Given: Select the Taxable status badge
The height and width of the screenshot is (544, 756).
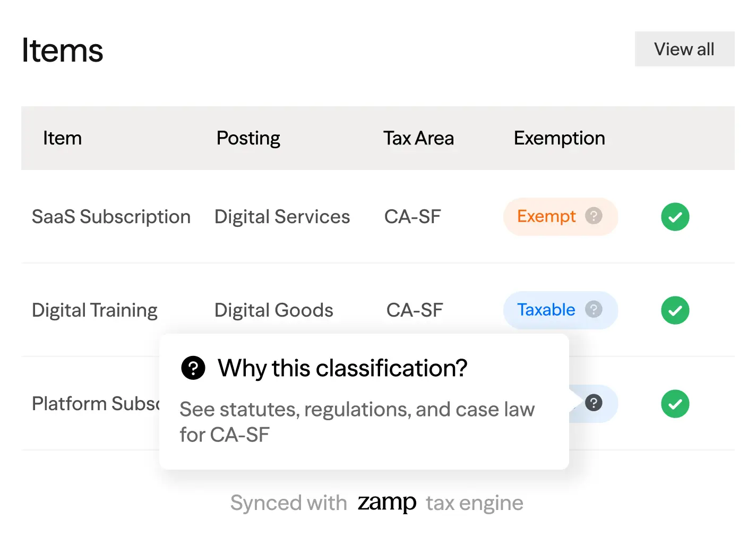Looking at the screenshot, I should click(x=546, y=310).
